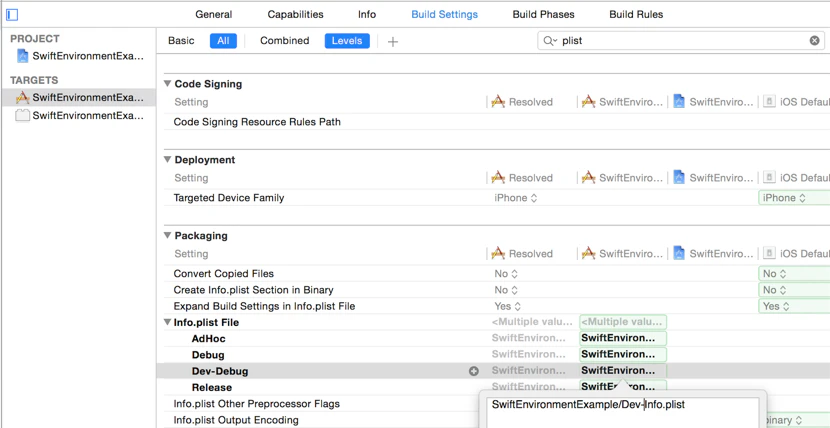Click target column icon in Packaging header
The image size is (830, 428).
pyautogui.click(x=588, y=253)
